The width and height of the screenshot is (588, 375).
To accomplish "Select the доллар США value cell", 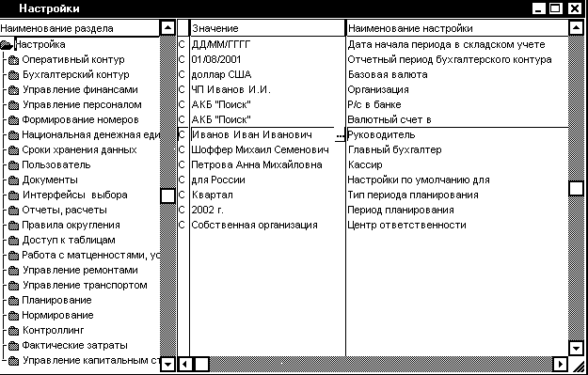I will click(x=267, y=74).
